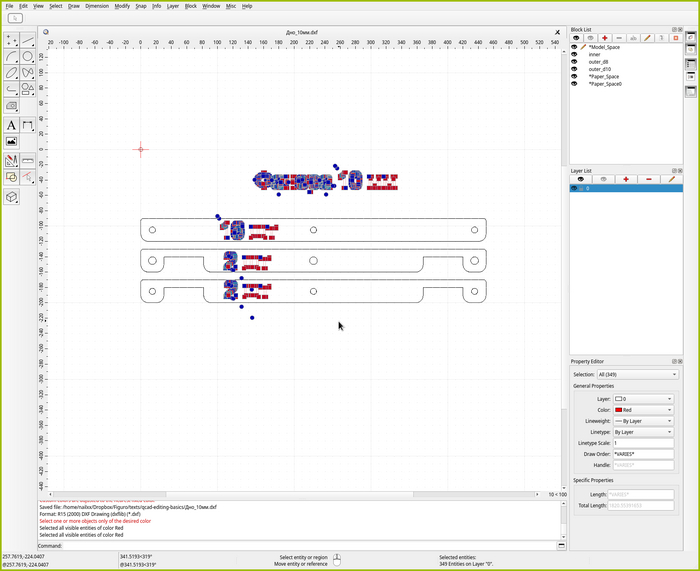Viewport: 700px width, 571px height.
Task: Hide the outer_d8 block
Action: (x=574, y=62)
